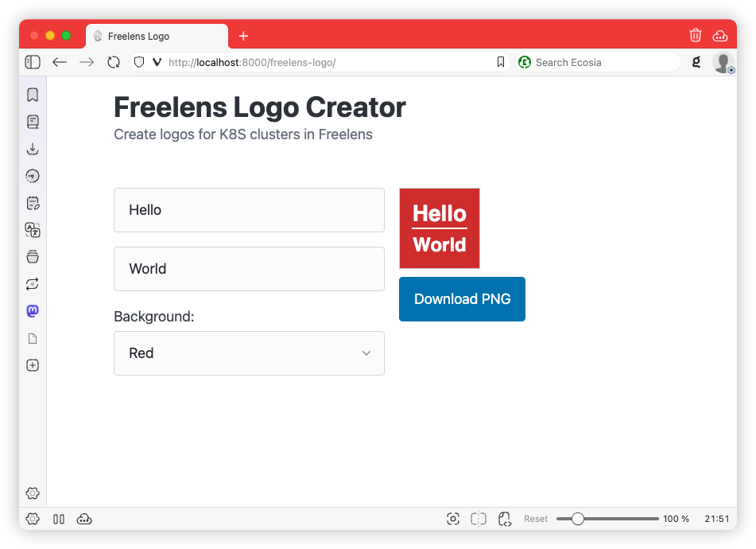Bookmark this page in the address field

pyautogui.click(x=501, y=62)
